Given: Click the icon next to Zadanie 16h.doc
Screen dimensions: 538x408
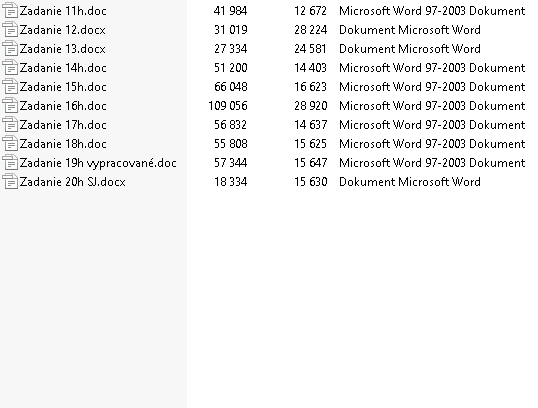Looking at the screenshot, I should point(10,106).
